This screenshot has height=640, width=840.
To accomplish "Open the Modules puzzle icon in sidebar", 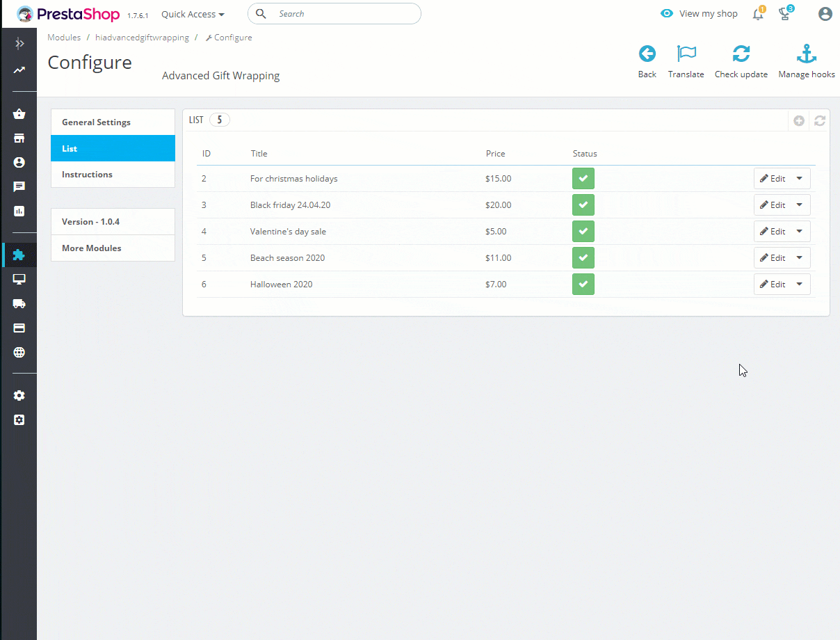I will [x=19, y=255].
